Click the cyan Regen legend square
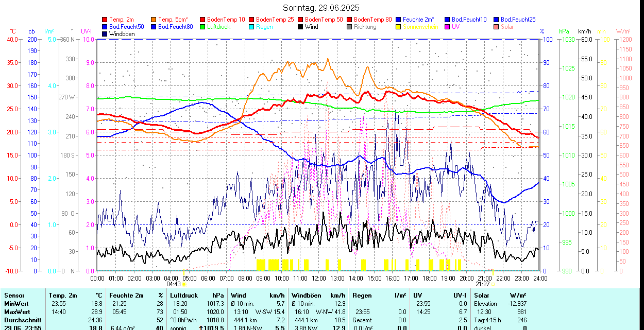The width and height of the screenshot is (644, 330). [x=251, y=27]
